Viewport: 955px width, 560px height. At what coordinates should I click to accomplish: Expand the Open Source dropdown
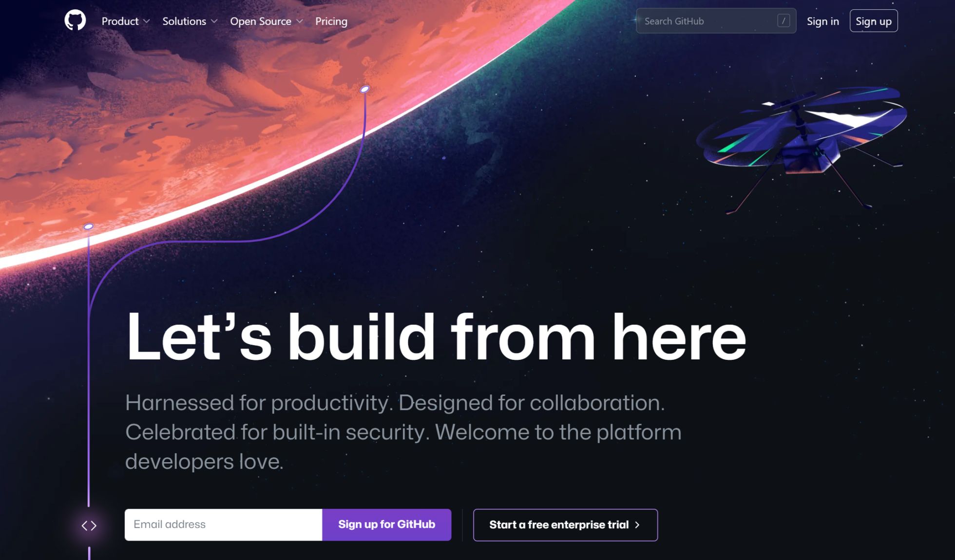click(x=267, y=21)
